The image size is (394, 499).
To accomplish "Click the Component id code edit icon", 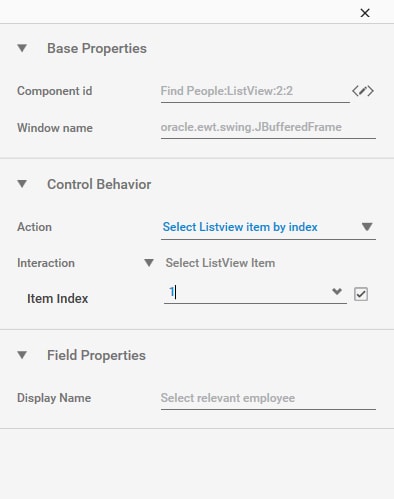I will point(363,91).
